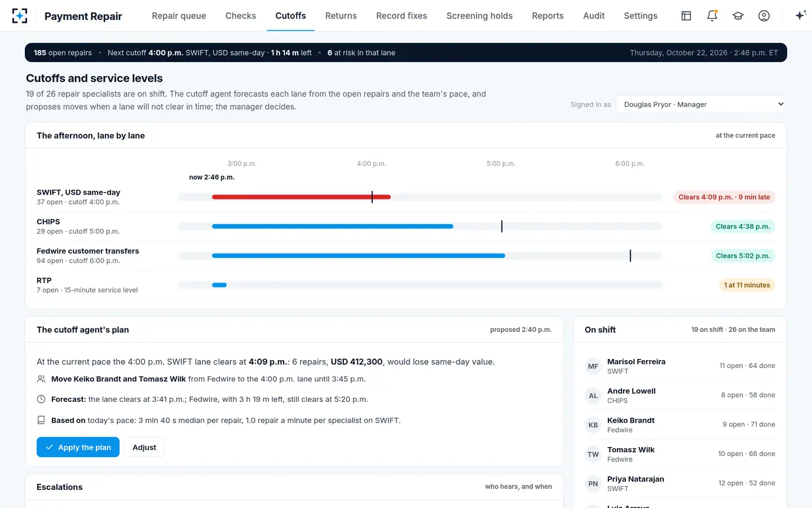Click the red SWIFT USD same-day forecast bar
812x508 pixels.
(301, 197)
